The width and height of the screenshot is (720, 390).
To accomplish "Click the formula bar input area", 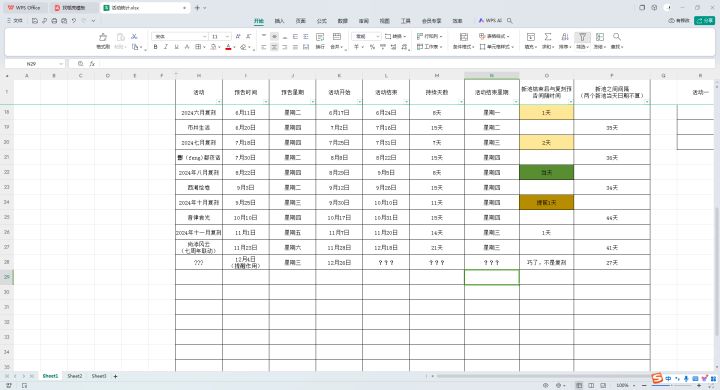I will 406,64.
